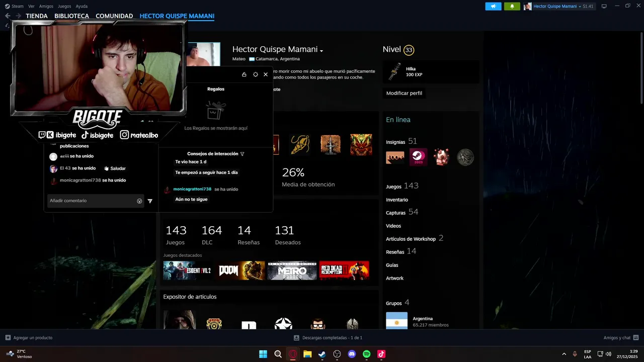Go to the COMUNIDAD tab
Image resolution: width=644 pixels, height=362 pixels.
point(114,16)
